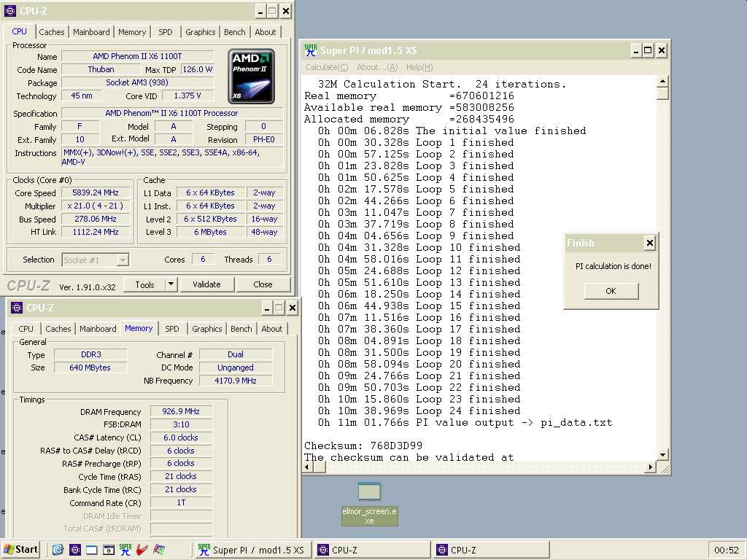The height and width of the screenshot is (560, 747).
Task: Switch to the first CPU-Z taskbar button
Action: pos(371,550)
